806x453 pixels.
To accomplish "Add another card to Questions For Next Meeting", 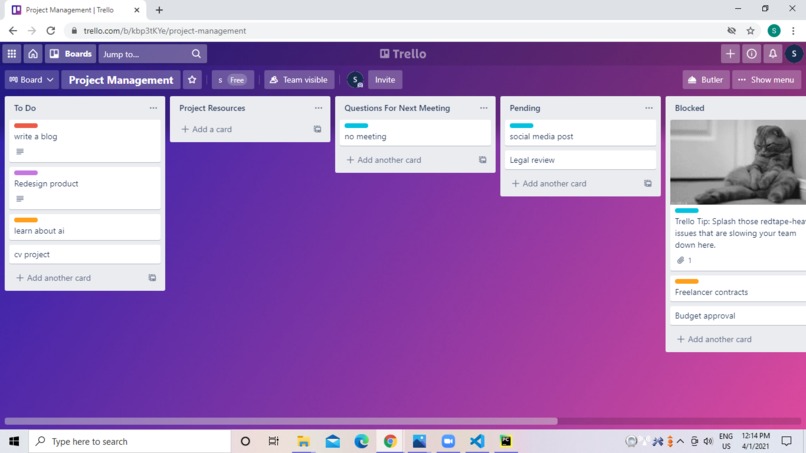I will [384, 160].
